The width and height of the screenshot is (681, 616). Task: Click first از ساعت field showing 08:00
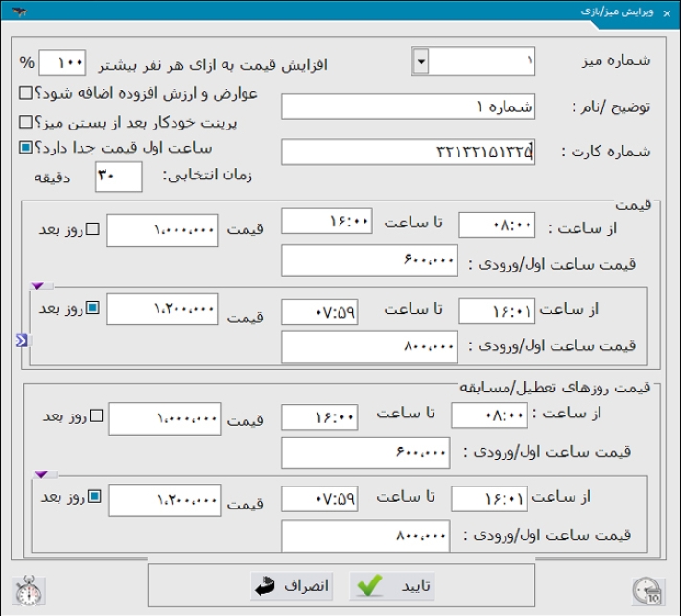pyautogui.click(x=497, y=225)
